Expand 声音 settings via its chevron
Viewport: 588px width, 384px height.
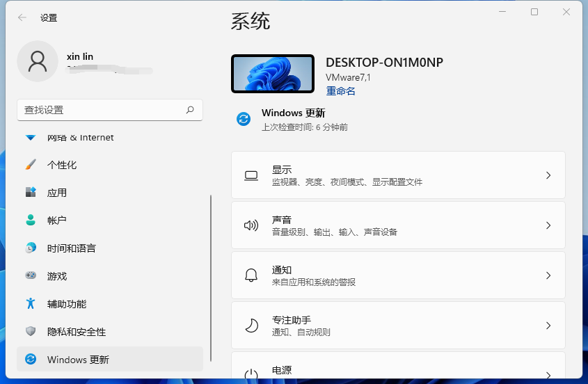[x=548, y=225]
